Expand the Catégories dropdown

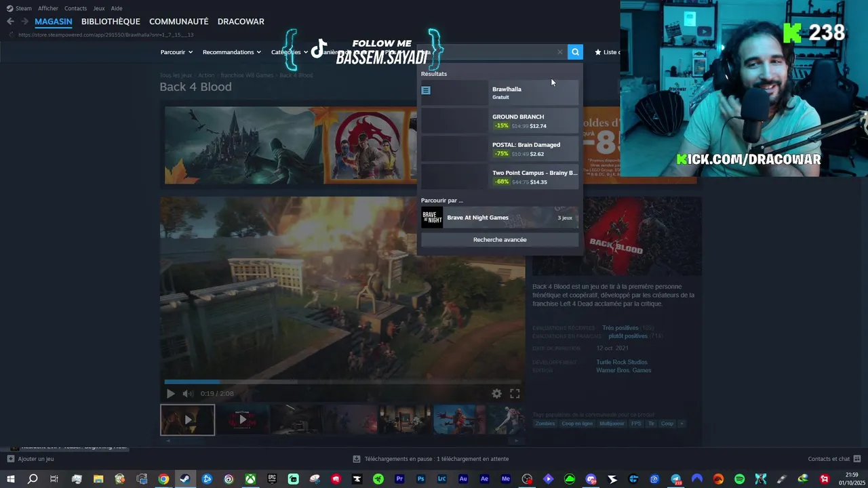(x=290, y=52)
